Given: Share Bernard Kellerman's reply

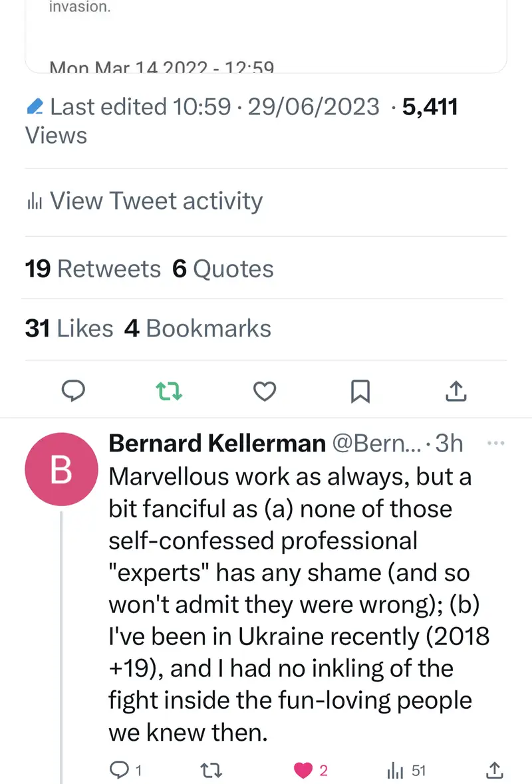Looking at the screenshot, I should point(495,771).
